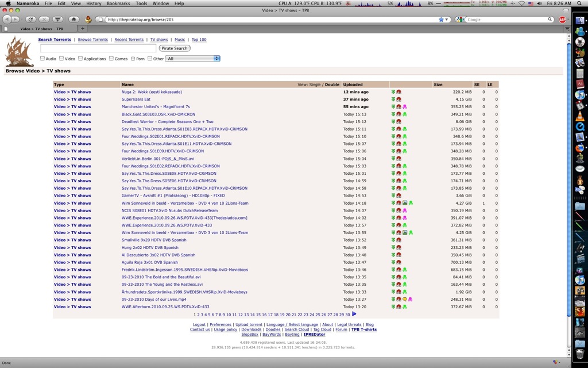Open the Top 100 link
The image size is (588, 368).
point(199,40)
